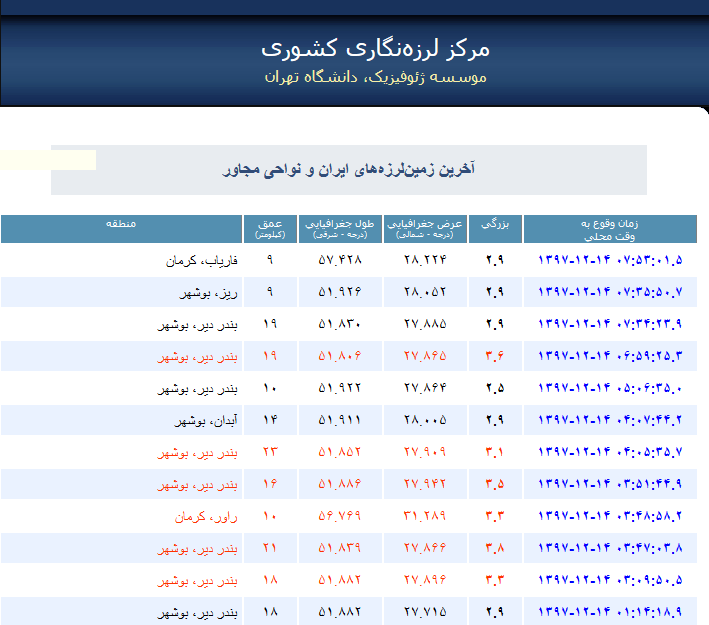Open the earthquake entry at ۰۷:۳۵:۵۰.۷
The width and height of the screenshot is (709, 625).
(x=610, y=292)
